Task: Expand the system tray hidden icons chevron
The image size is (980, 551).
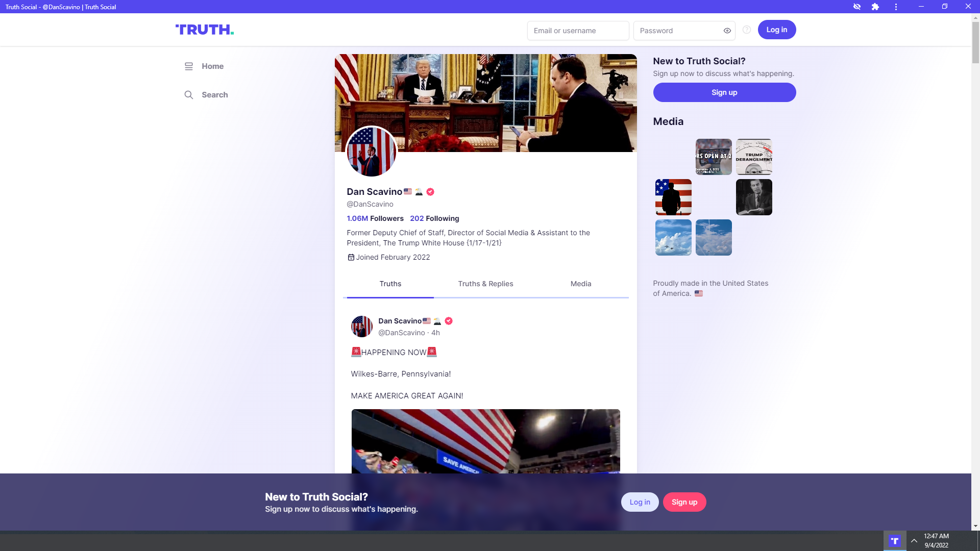Action: click(x=914, y=541)
